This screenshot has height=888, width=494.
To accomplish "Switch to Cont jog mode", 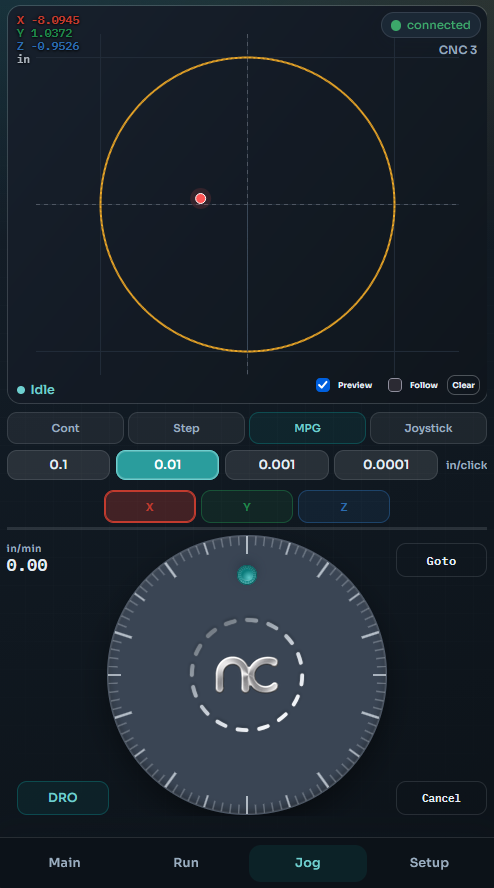I will click(65, 428).
